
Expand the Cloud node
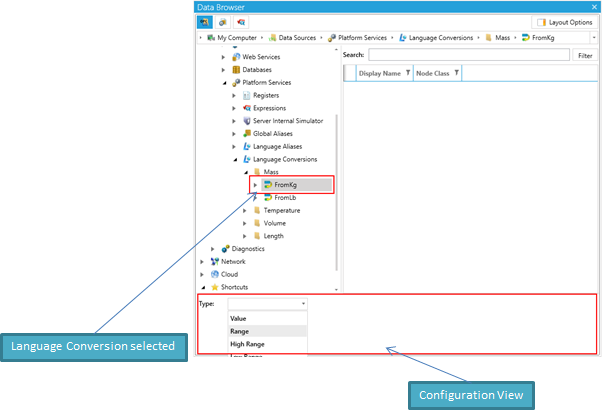pos(202,275)
